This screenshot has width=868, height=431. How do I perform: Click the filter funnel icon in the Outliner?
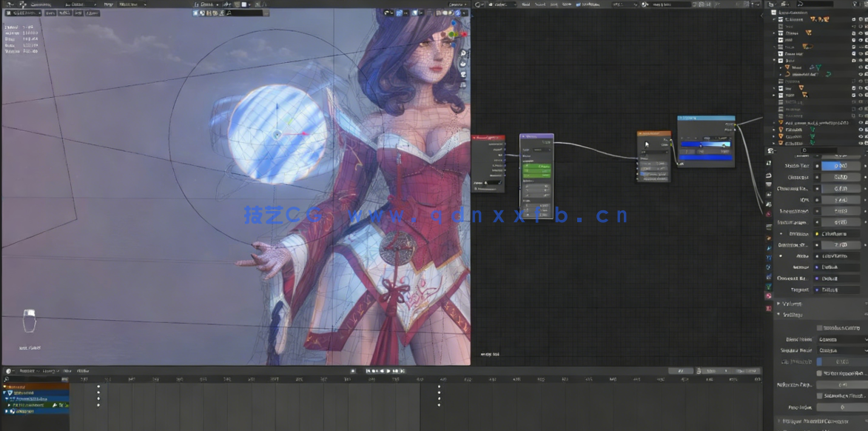tap(853, 4)
